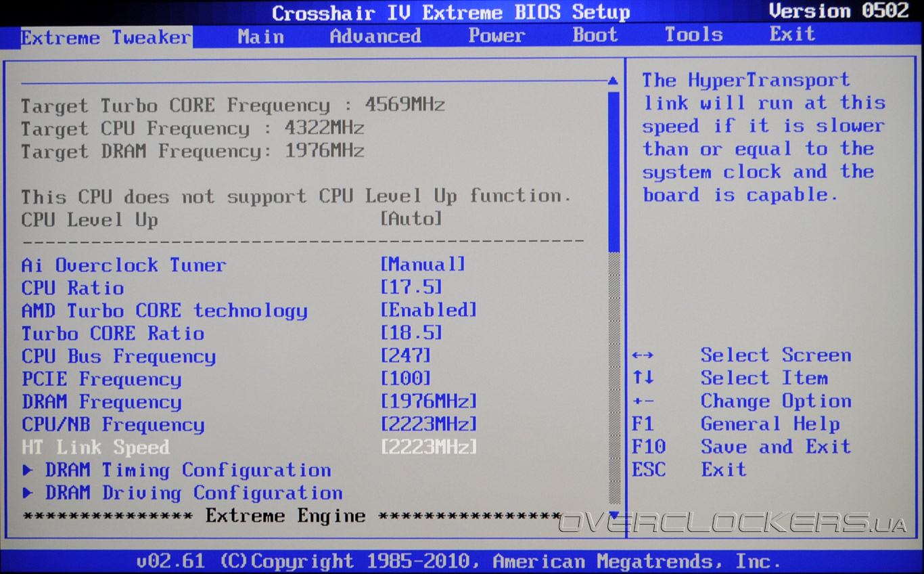Viewport: 924px width, 574px height.
Task: Click the "Select Screen" legend text
Action: (776, 355)
